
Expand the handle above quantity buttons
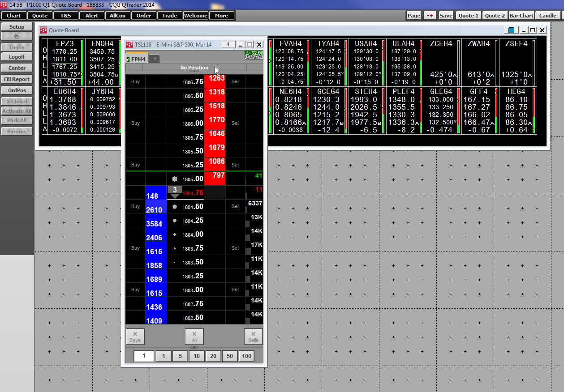pos(194,347)
